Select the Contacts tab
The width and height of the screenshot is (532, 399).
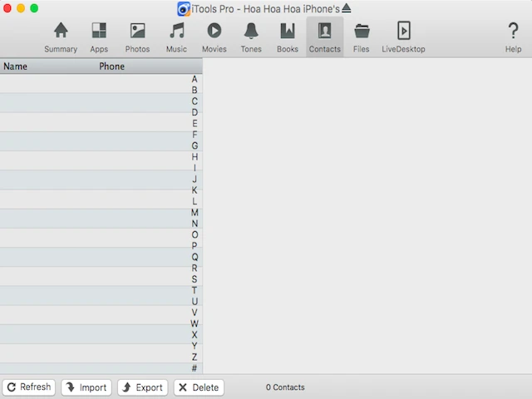coord(324,37)
